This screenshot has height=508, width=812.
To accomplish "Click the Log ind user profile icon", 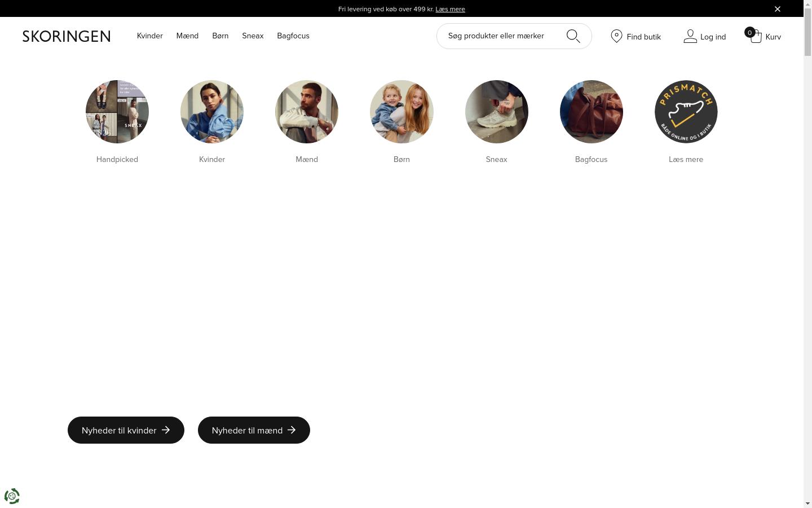I will (x=690, y=36).
